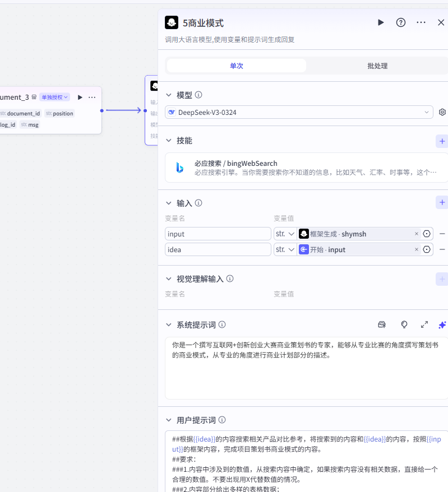Screen dimensions: 448x492
Task: Click the position output tag
Action: [59, 113]
